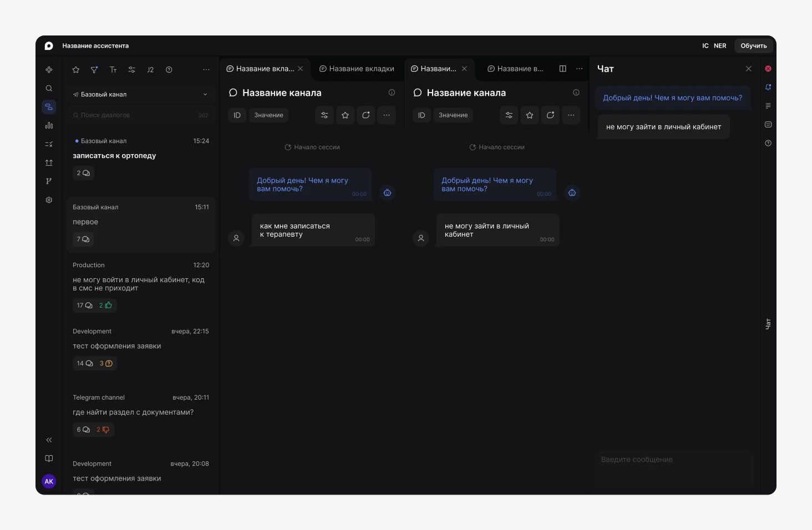The height and width of the screenshot is (530, 812).
Task: Click the Значение tag in the right pane
Action: coord(453,115)
